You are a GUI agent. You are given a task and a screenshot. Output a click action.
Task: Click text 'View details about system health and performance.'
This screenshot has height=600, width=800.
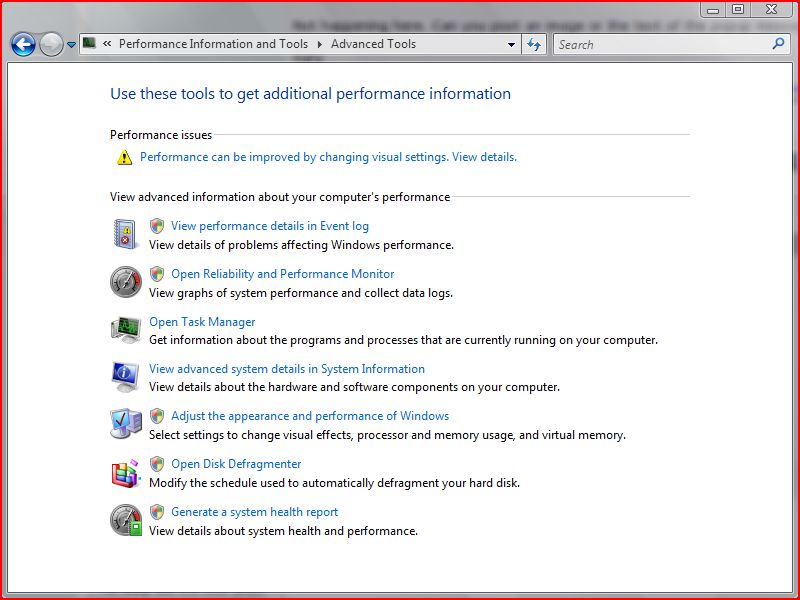click(284, 531)
